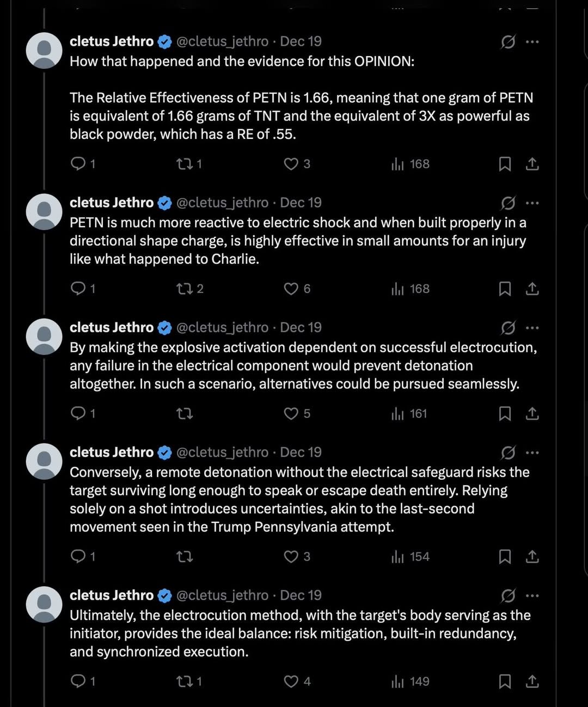Open cletus Jethro profile avatar on first tweet
Screen dimensions: 588x707
44,50
